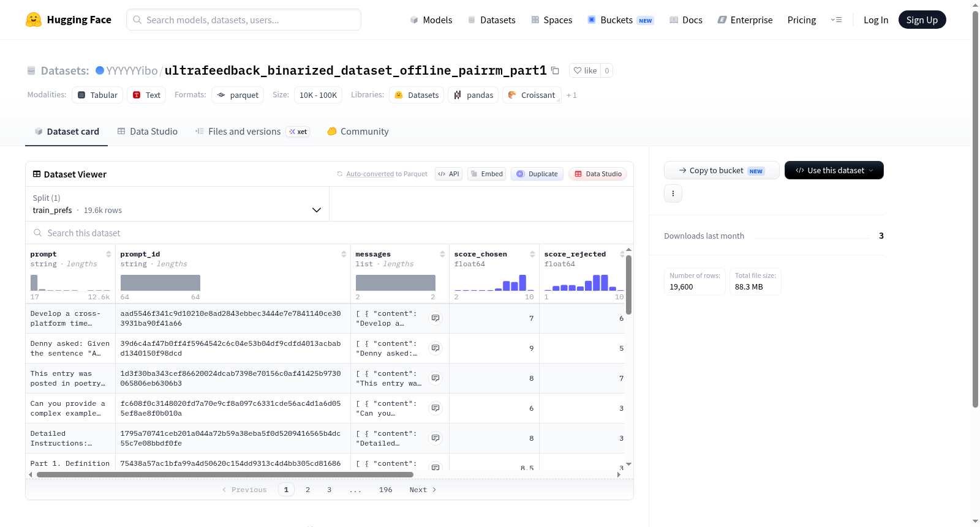Open the Community tab
The height and width of the screenshot is (527, 980).
point(358,132)
